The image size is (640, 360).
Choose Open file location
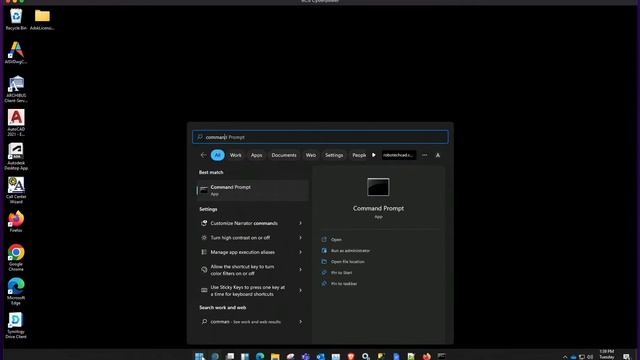343,262
